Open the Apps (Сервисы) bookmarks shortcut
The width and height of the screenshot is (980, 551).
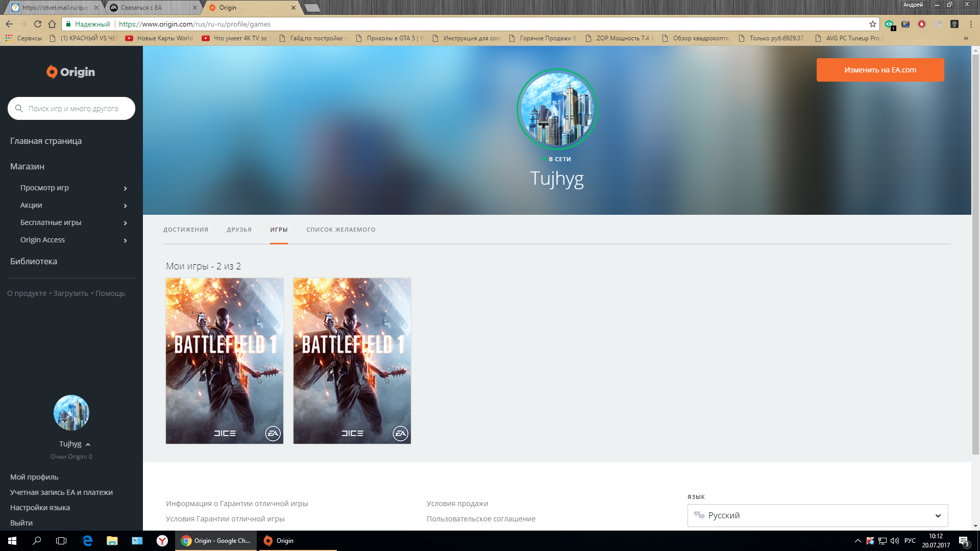[23, 38]
